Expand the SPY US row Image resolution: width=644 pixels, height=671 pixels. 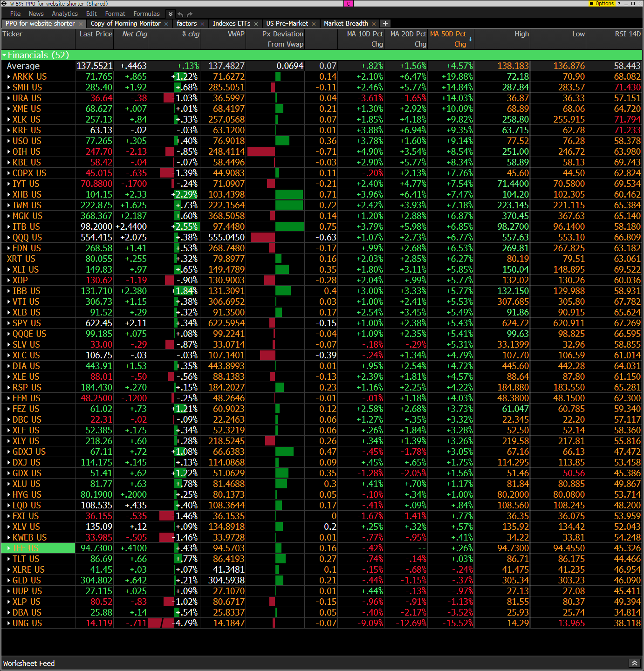coord(9,323)
